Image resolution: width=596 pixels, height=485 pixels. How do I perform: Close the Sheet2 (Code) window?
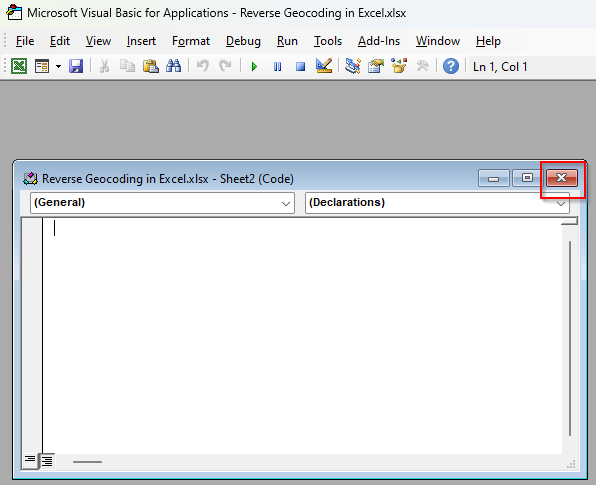[562, 178]
